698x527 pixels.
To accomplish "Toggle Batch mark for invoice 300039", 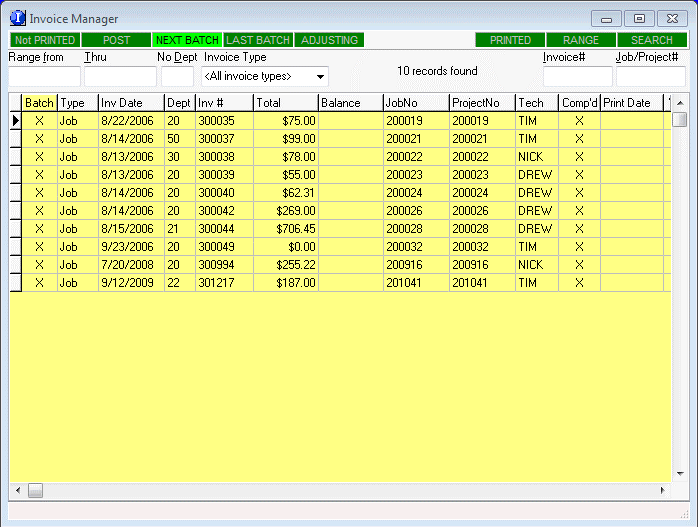I will [40, 175].
